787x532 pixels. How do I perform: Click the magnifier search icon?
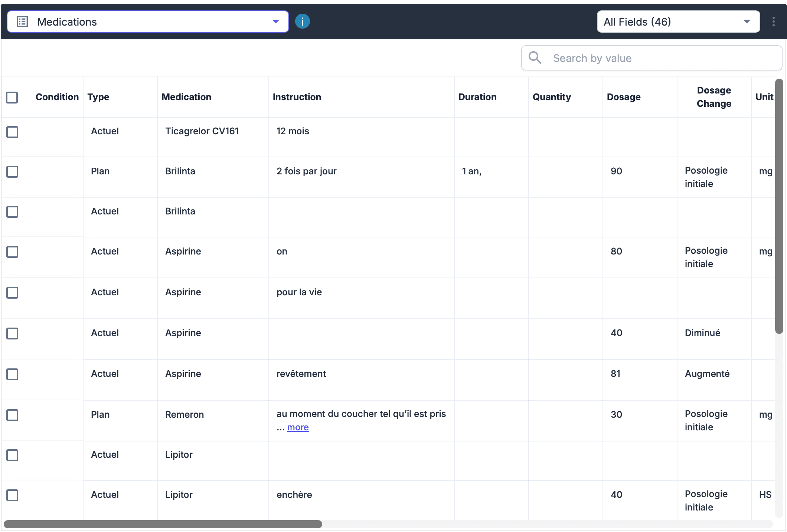[x=535, y=58]
